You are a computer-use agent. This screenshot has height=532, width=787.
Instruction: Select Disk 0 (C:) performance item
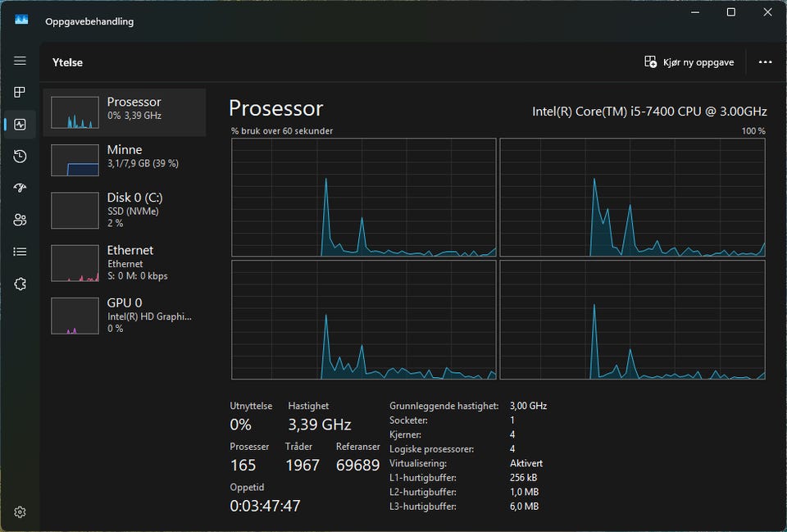125,211
